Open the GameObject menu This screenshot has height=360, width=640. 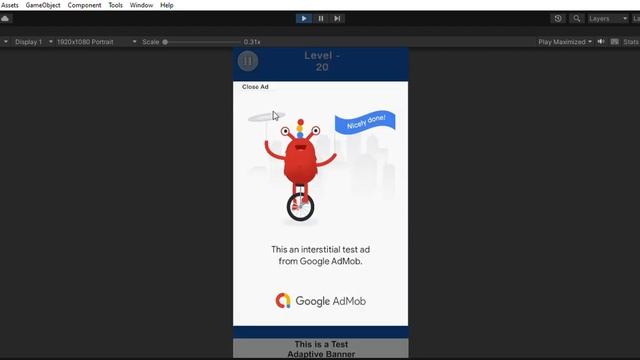tap(43, 5)
